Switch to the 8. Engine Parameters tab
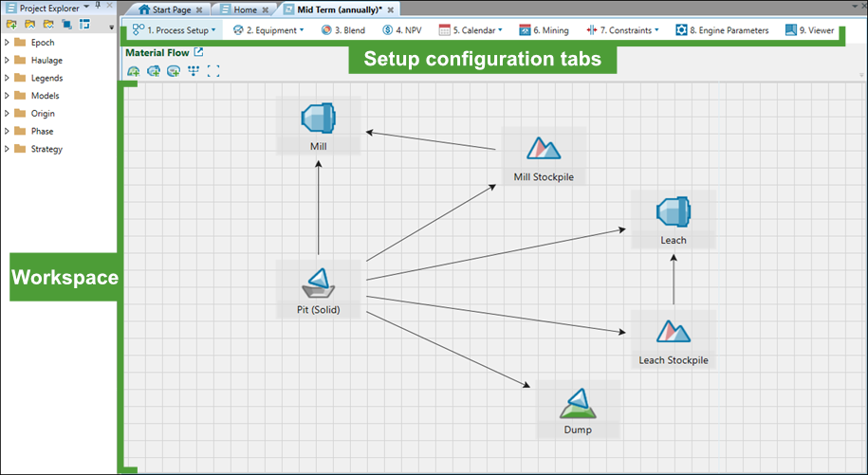 (x=723, y=30)
